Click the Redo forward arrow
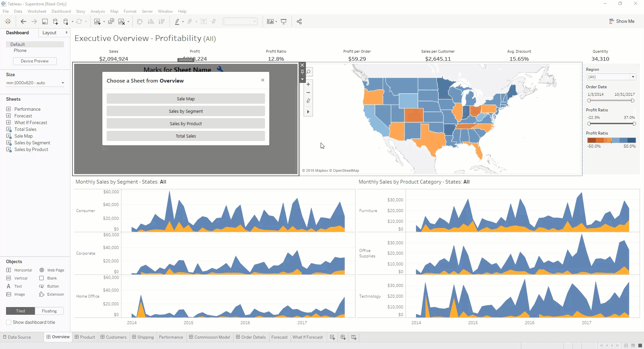This screenshot has height=349, width=644. [x=34, y=21]
